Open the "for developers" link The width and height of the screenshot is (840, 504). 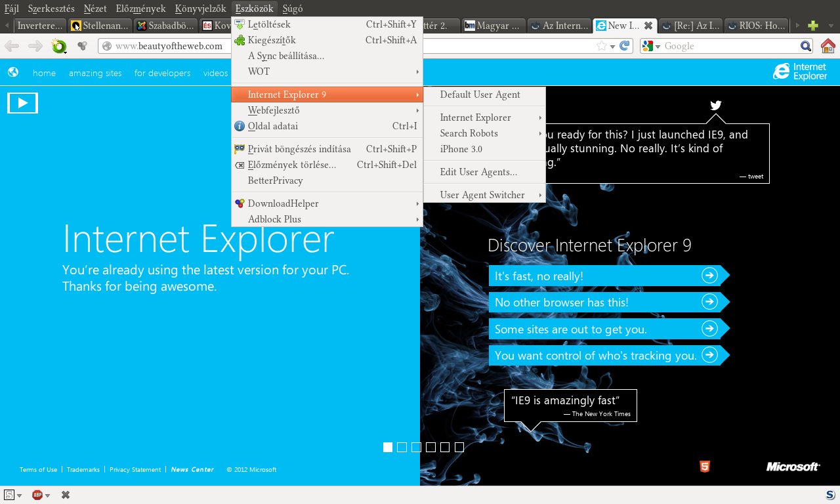[x=162, y=73]
